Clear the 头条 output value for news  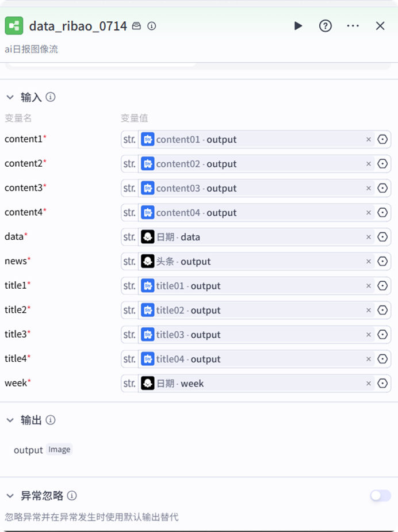(x=369, y=262)
